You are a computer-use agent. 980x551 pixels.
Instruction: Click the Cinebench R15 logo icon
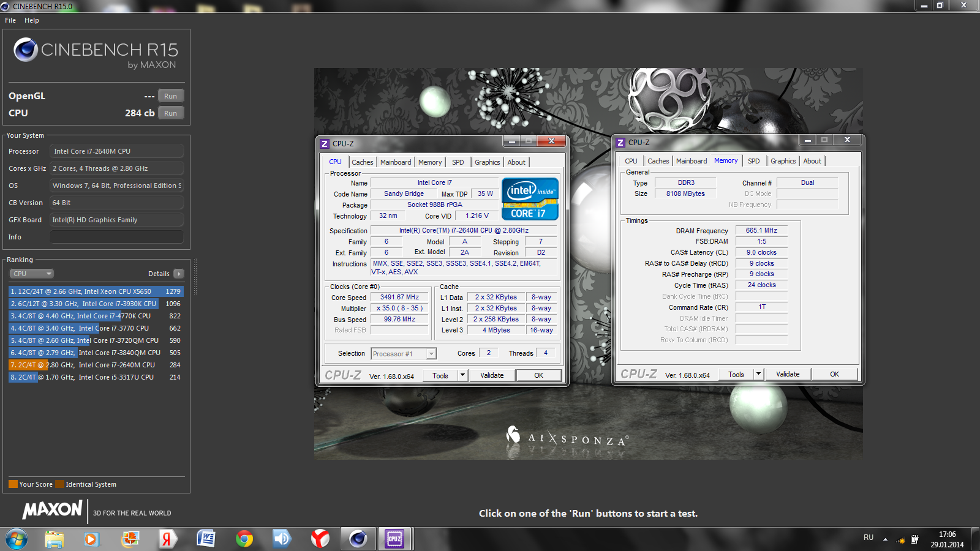coord(26,50)
